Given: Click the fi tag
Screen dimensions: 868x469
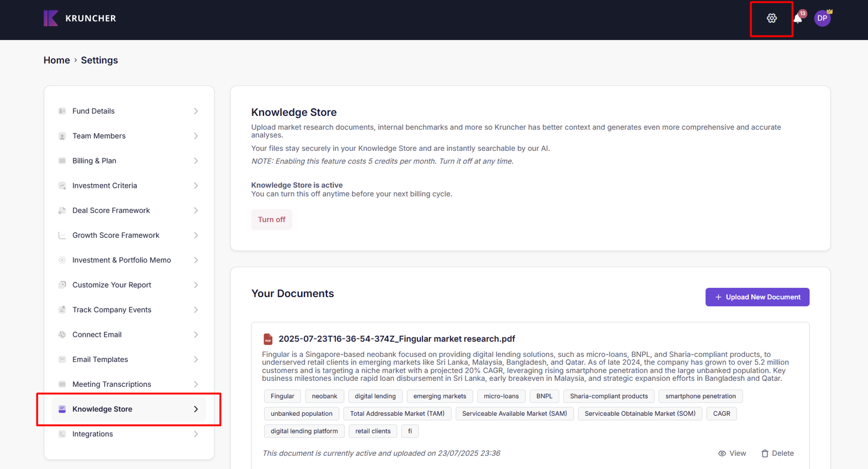Looking at the screenshot, I should click(x=410, y=431).
